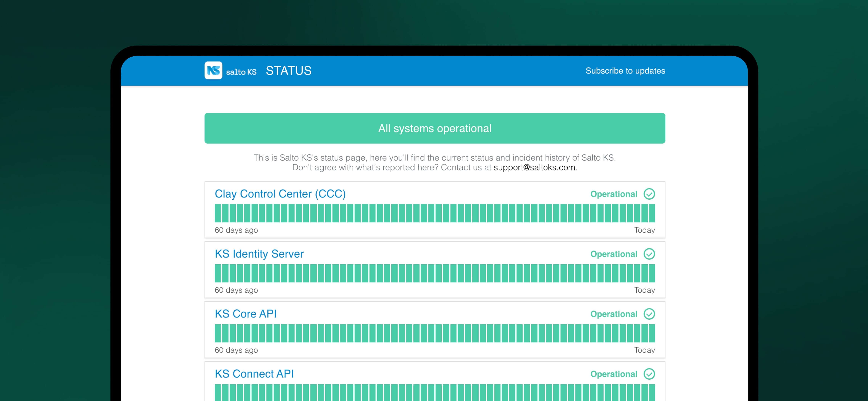Click the STATUS heading in the header

point(288,71)
